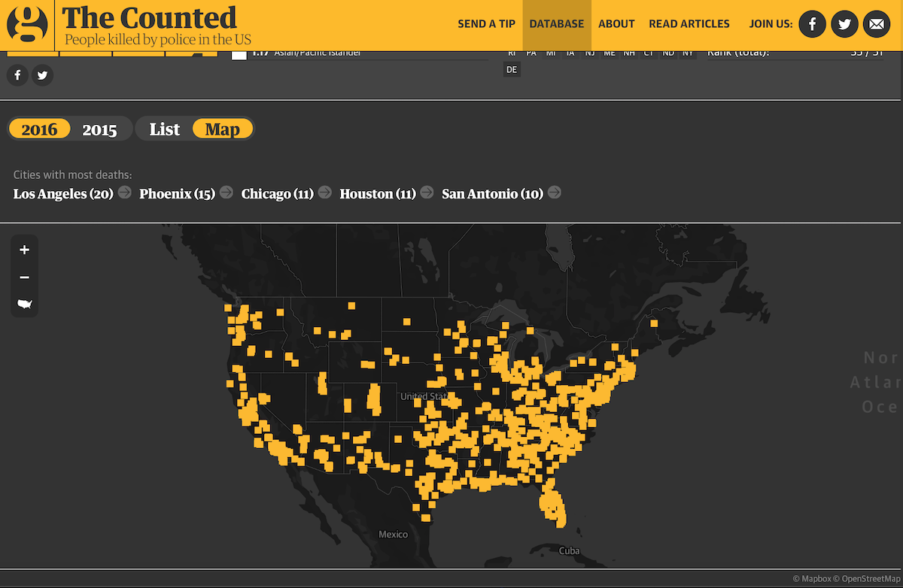The image size is (903, 588).
Task: Go to the About page
Action: 616,24
